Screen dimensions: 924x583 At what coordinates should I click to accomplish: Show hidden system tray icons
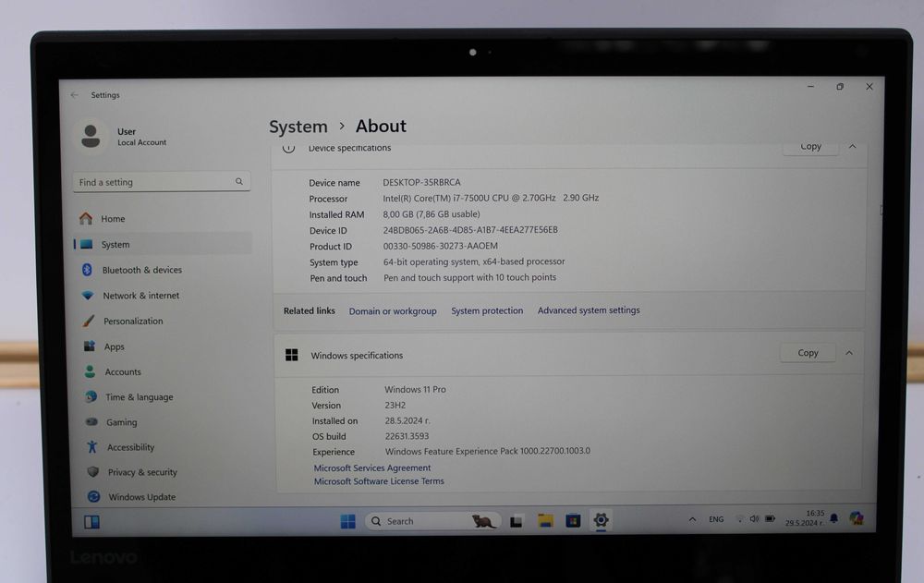coord(692,519)
